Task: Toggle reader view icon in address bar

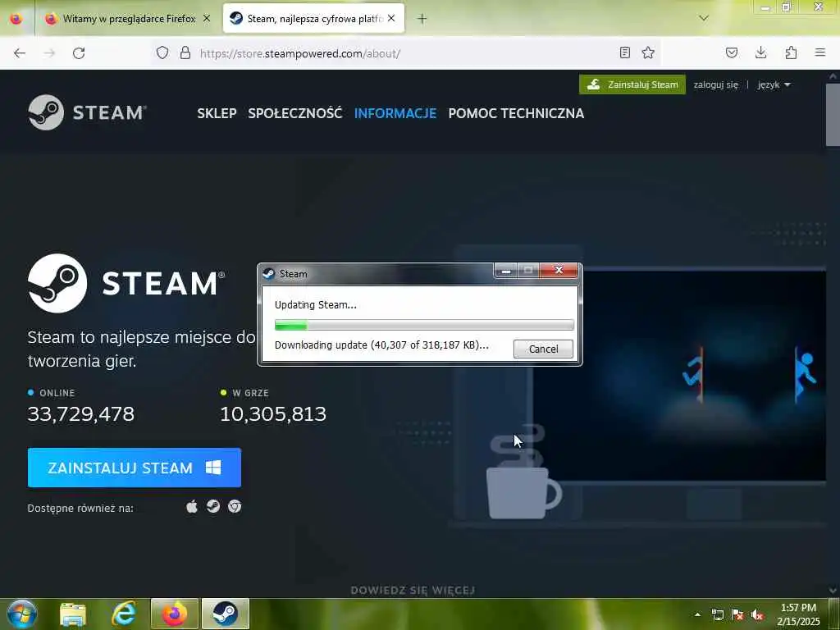Action: (624, 52)
